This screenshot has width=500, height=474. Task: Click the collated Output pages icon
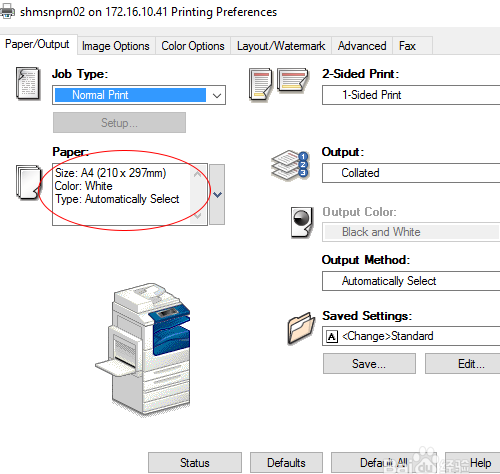coord(290,165)
